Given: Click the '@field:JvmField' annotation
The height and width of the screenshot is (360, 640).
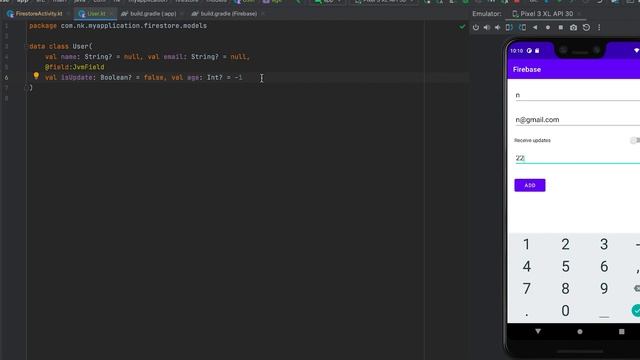Looking at the screenshot, I should 74,67.
